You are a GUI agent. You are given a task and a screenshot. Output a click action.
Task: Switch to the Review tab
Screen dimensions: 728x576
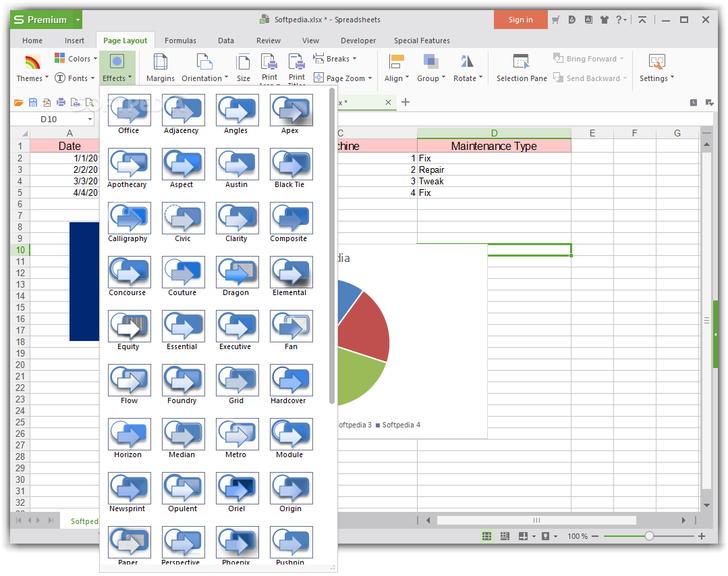[x=269, y=41]
